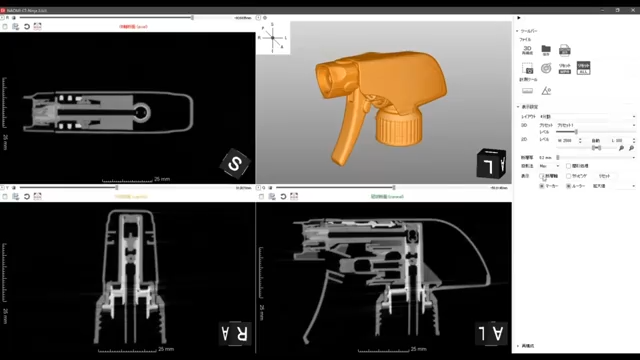Select the screenshot capture region icon
Viewport: 640px width, 360px height.
click(x=527, y=68)
